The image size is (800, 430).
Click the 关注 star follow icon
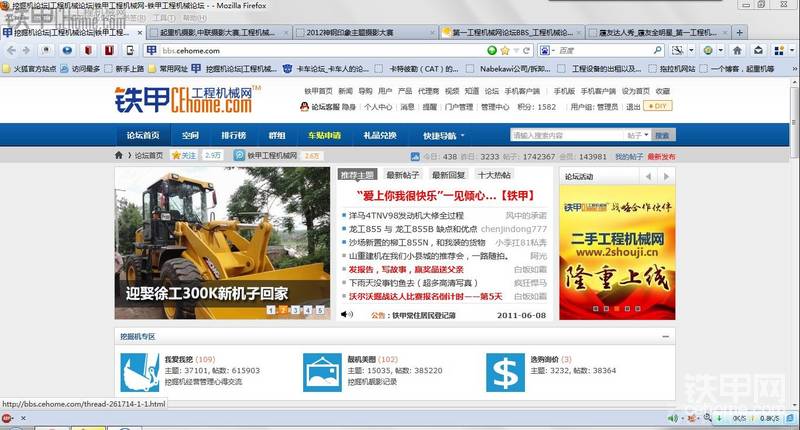[177, 156]
